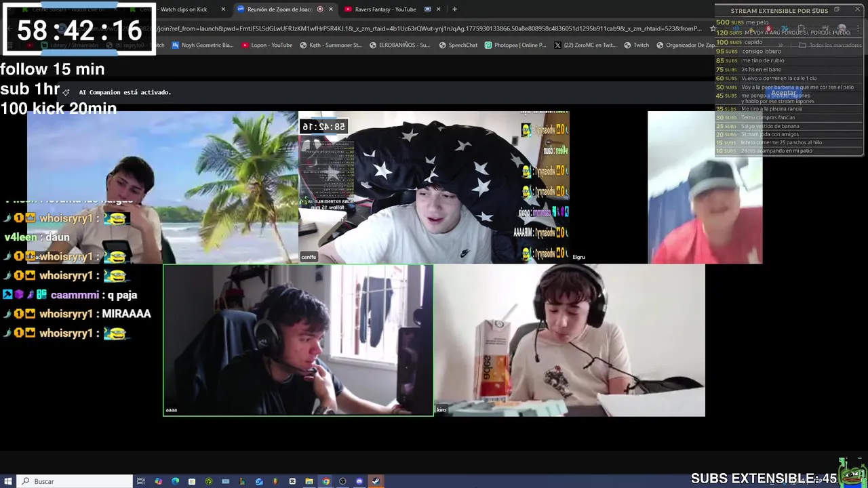Open the Windows Start menu
This screenshot has height=488, width=868.
8,481
